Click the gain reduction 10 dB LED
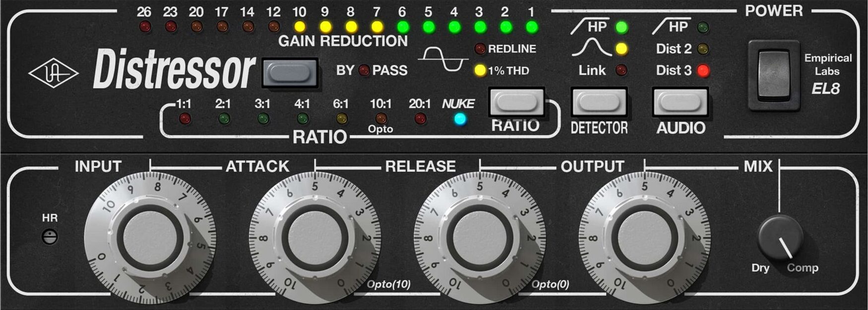The height and width of the screenshot is (310, 868). pos(300,27)
